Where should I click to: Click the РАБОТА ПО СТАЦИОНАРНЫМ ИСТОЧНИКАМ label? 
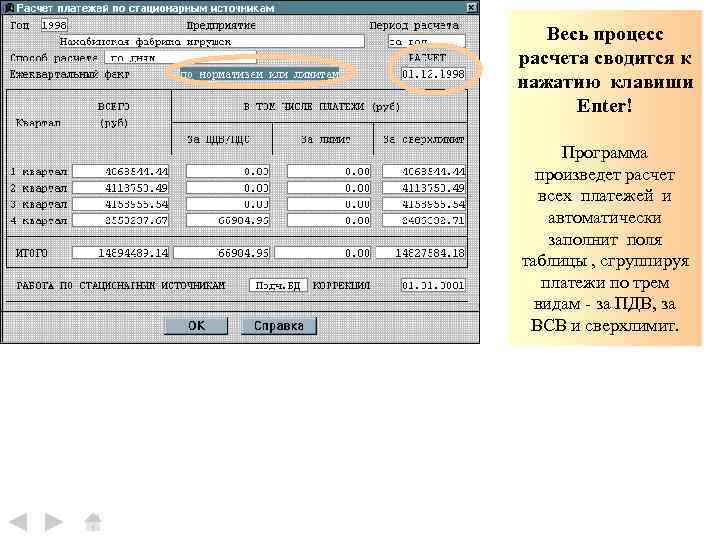[x=121, y=286]
